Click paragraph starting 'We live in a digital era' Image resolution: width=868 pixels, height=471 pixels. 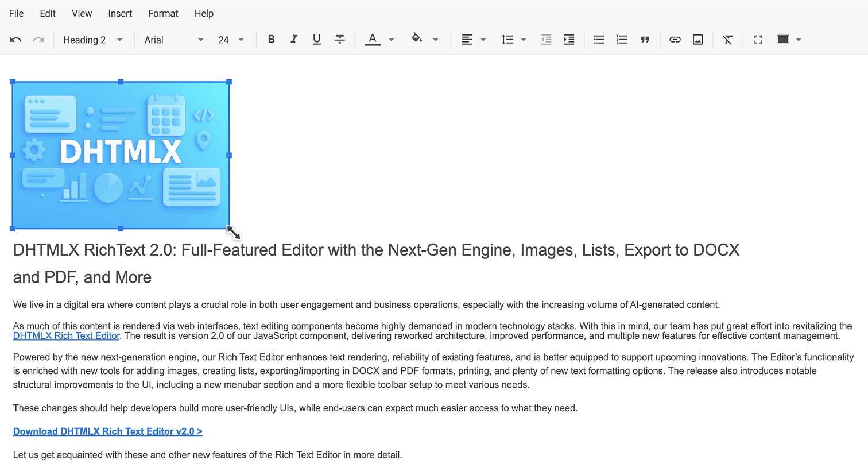366,305
